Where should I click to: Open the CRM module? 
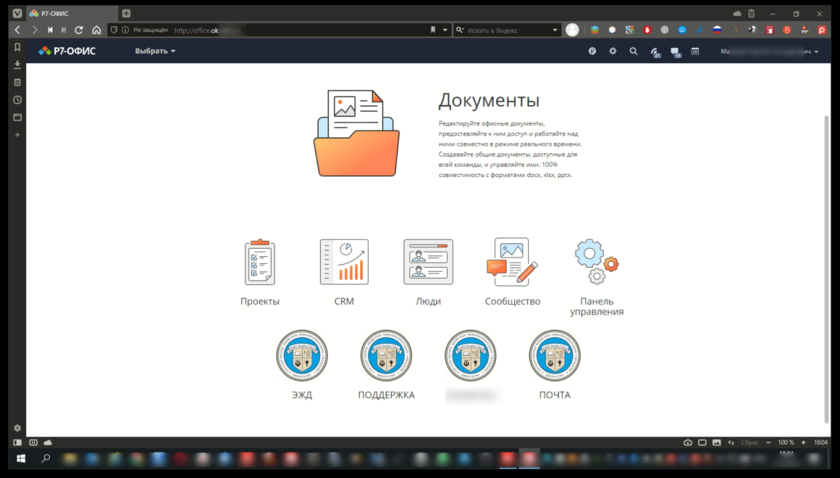click(344, 263)
